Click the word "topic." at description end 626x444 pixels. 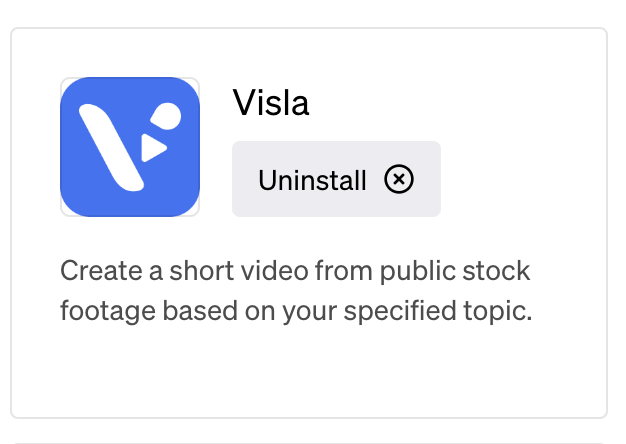point(498,312)
